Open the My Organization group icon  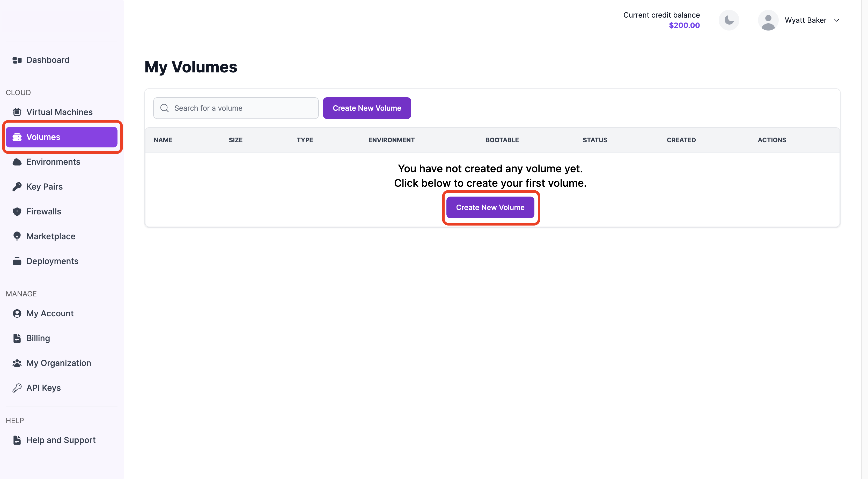17,363
